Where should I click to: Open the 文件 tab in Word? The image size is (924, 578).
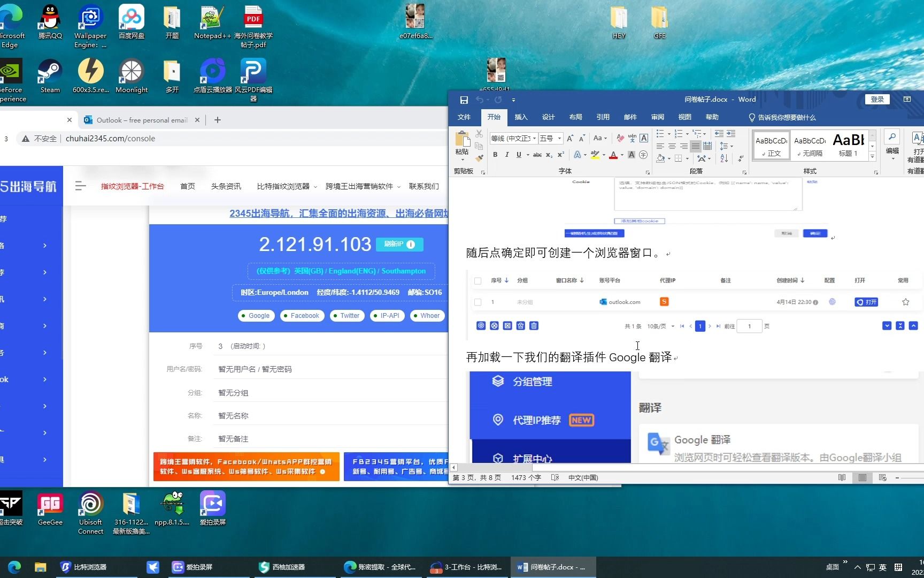pos(464,117)
